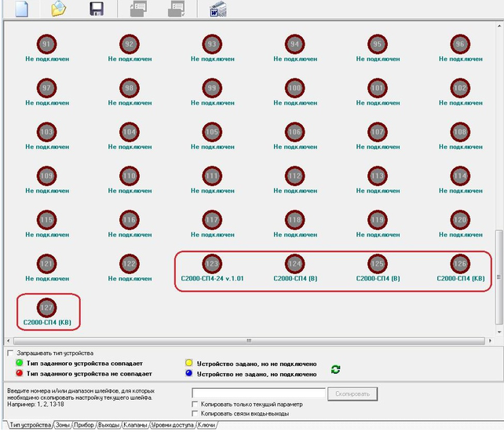Select device address 99 icon
The width and height of the screenshot is (504, 443).
click(x=212, y=88)
